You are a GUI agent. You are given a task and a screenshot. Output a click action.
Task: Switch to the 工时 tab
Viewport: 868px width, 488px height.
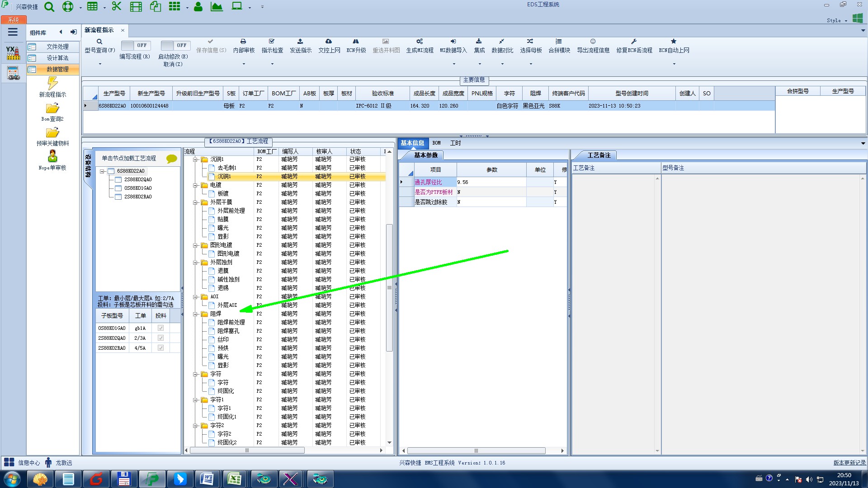[x=455, y=143]
